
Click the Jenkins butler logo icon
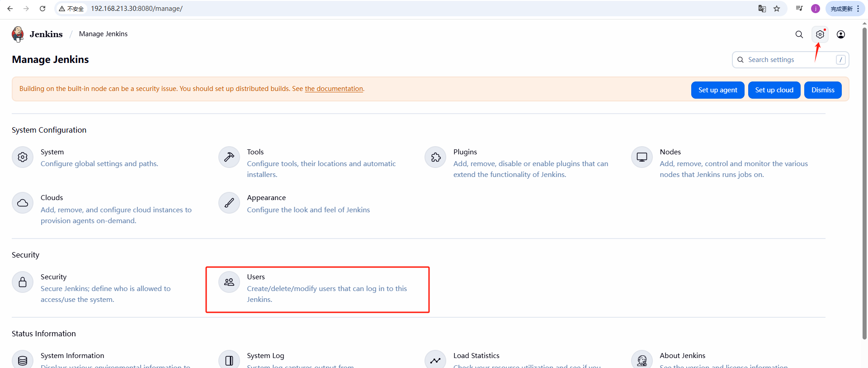point(18,34)
